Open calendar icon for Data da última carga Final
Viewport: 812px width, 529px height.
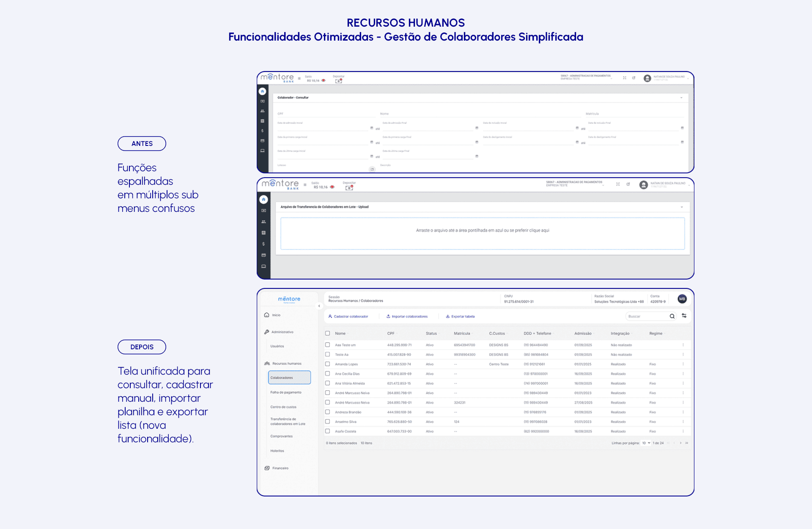[x=477, y=156]
